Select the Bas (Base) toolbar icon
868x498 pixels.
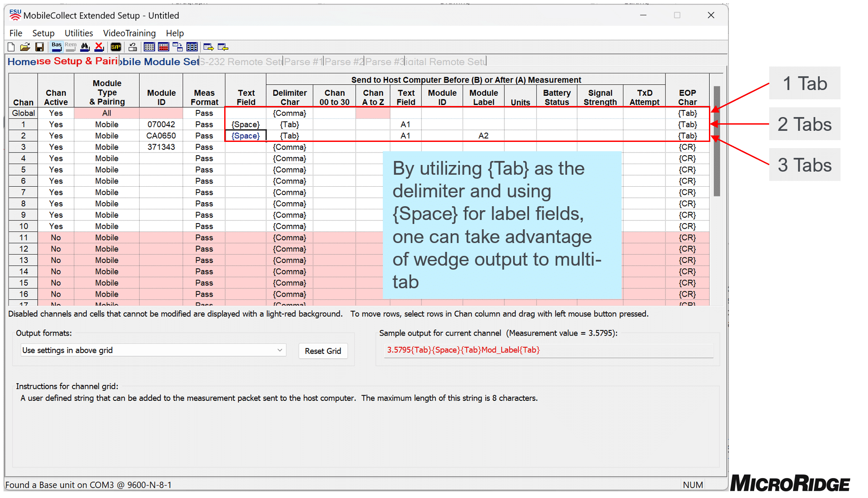coord(56,47)
